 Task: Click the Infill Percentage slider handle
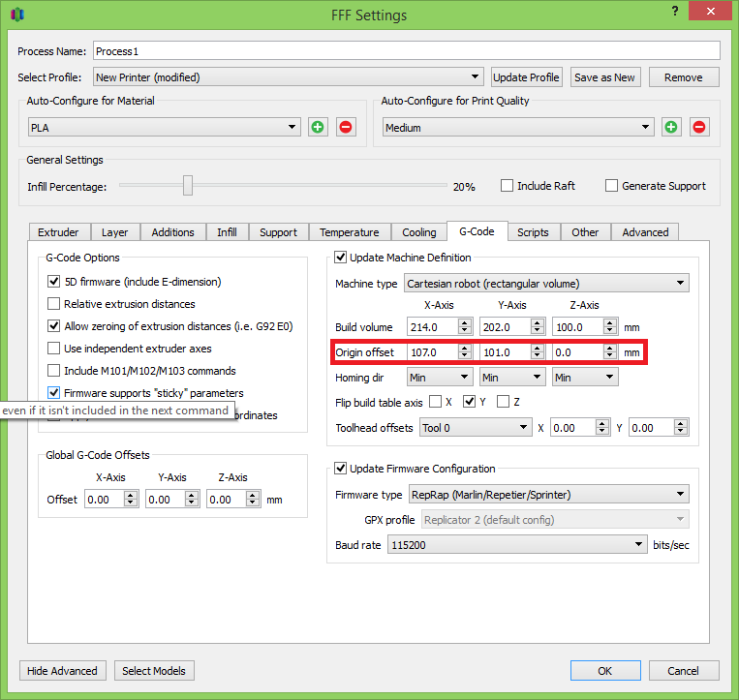[x=188, y=185]
